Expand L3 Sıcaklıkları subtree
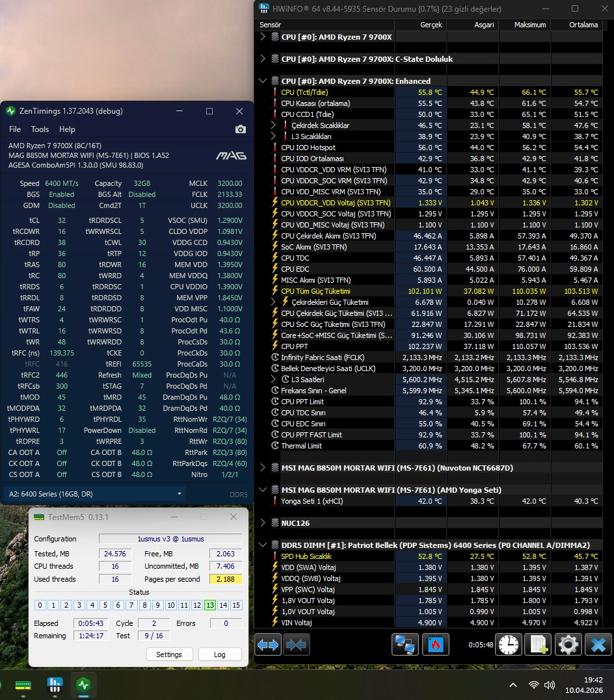The width and height of the screenshot is (614, 700). tap(273, 136)
